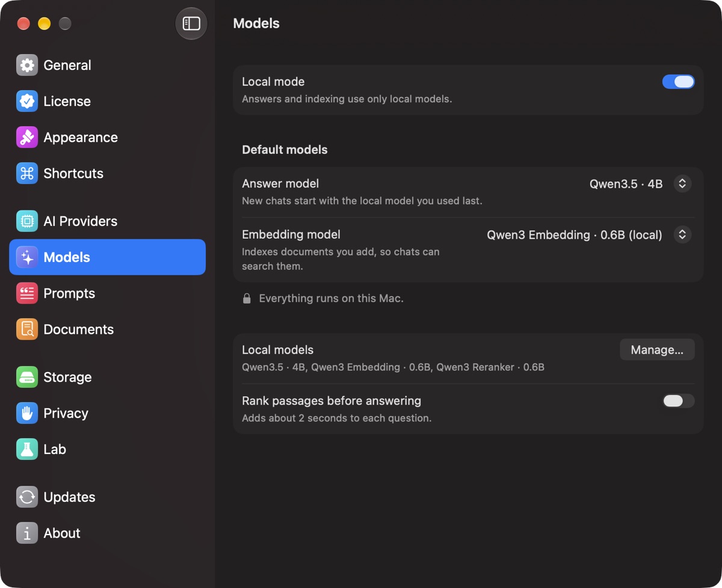Click the Appearance paintbrush icon

[x=27, y=138]
